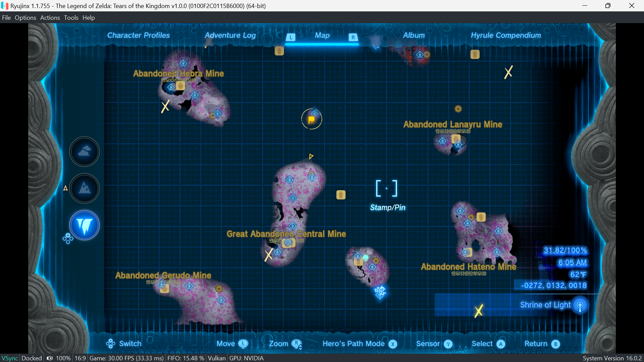Screen dimensions: 644x362
Task: Click the Shrine of Light sensor icon
Action: click(x=580, y=305)
